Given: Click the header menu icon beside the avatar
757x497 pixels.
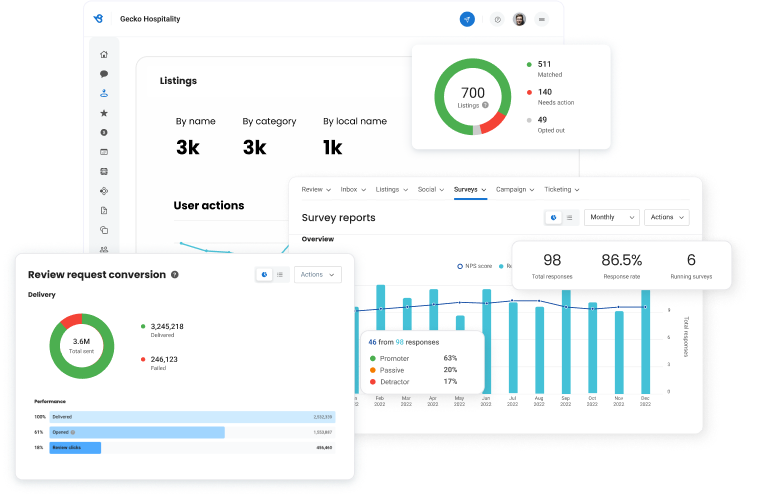Looking at the screenshot, I should pos(542,19).
